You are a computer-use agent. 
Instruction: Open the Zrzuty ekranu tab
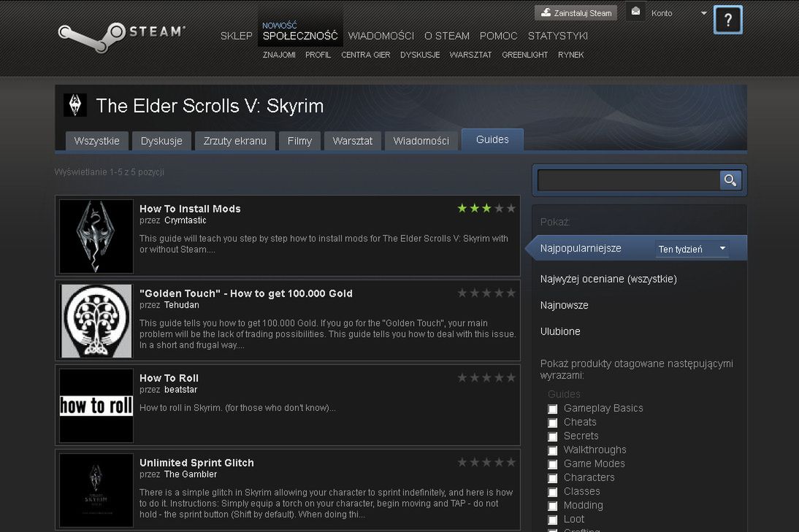tap(235, 141)
